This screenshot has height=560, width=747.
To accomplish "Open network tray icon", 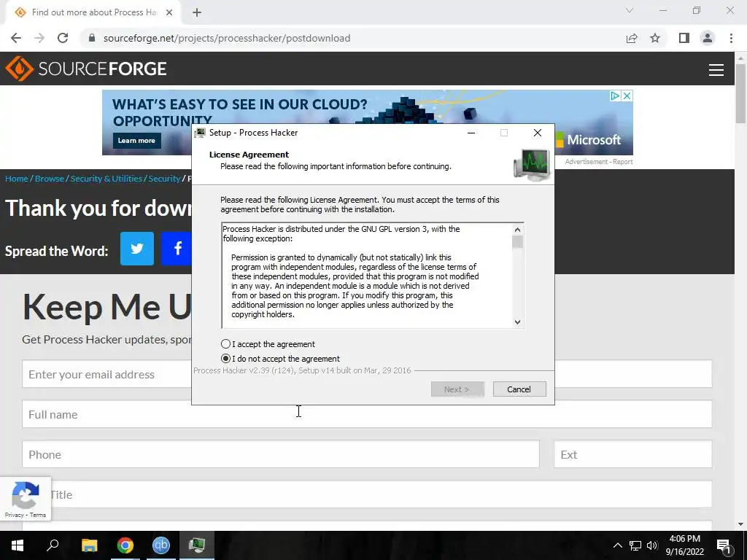I will pos(635,545).
